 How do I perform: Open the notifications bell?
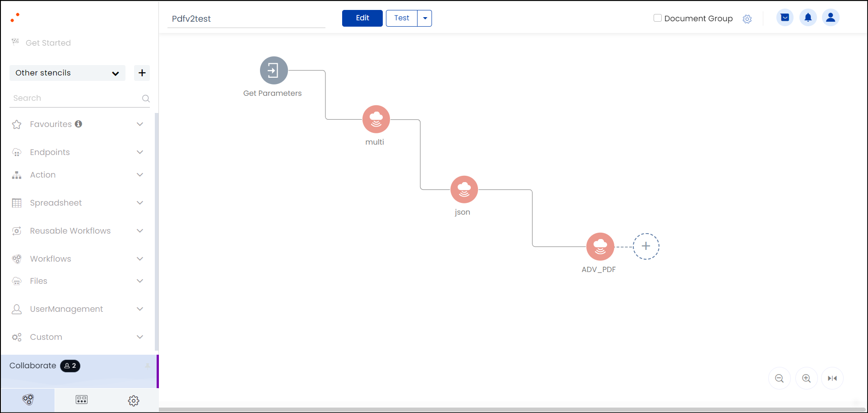pos(808,18)
